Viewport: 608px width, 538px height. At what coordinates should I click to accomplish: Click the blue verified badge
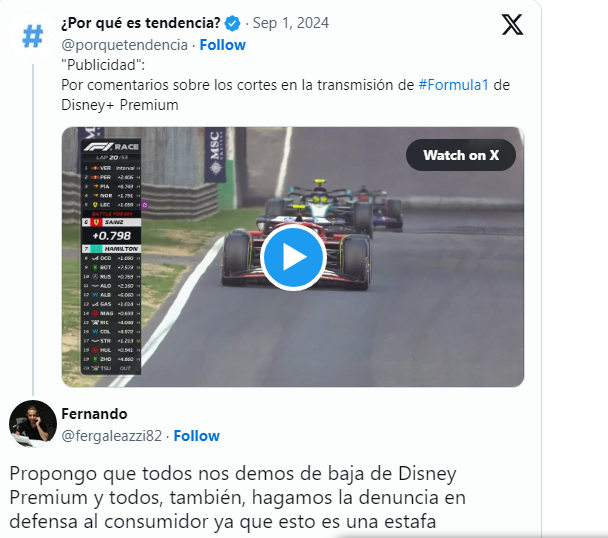click(233, 24)
